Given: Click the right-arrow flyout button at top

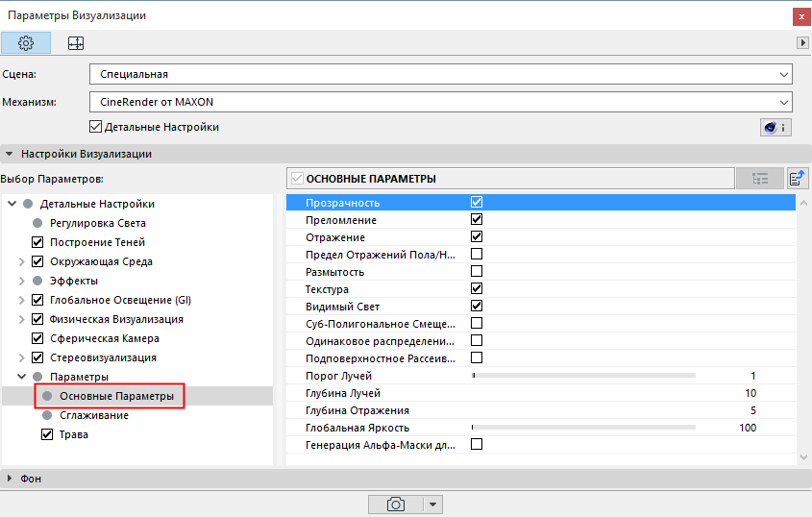Looking at the screenshot, I should pyautogui.click(x=802, y=42).
